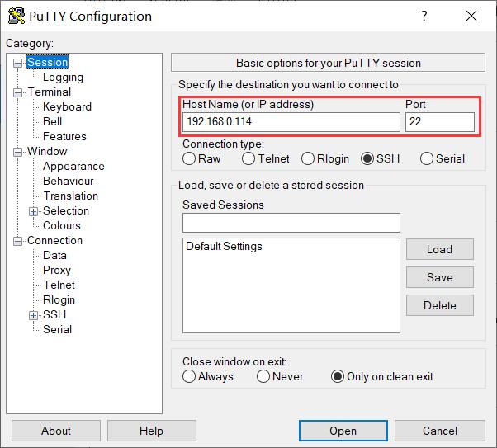
Task: Open the Logging category
Action: point(63,77)
